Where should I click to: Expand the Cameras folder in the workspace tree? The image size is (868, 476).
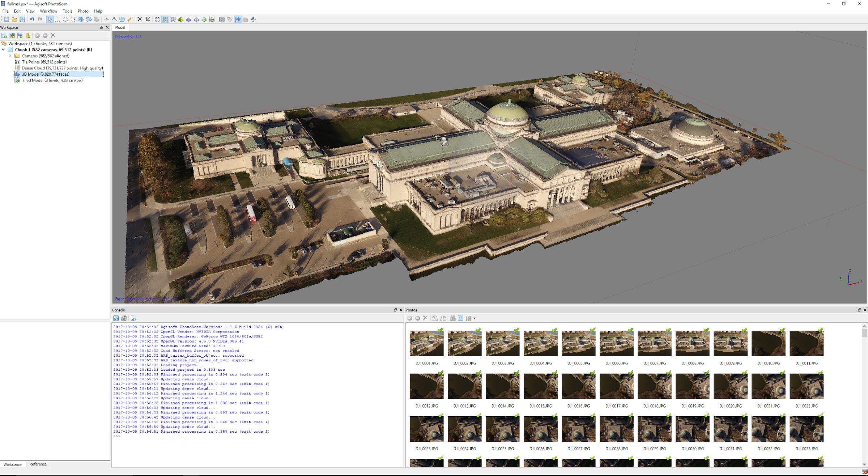click(x=10, y=56)
